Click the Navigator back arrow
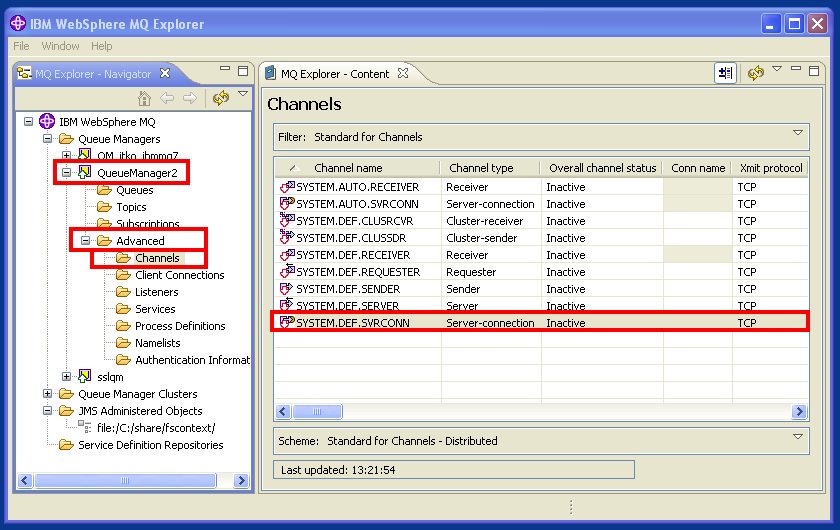 [167, 98]
